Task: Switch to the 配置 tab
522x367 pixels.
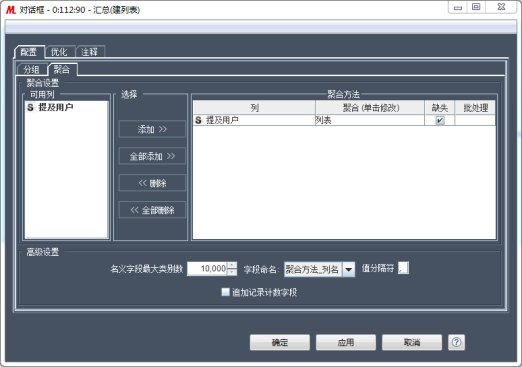Action: pyautogui.click(x=29, y=52)
